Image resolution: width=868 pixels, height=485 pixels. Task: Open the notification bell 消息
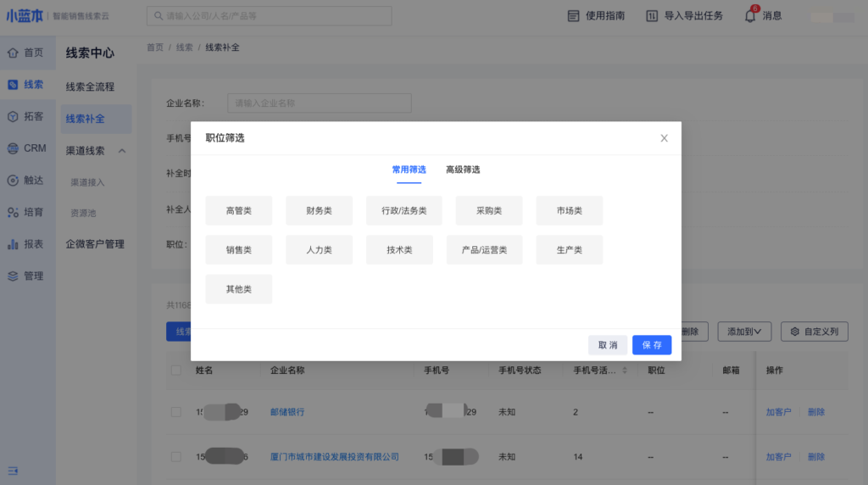(750, 15)
